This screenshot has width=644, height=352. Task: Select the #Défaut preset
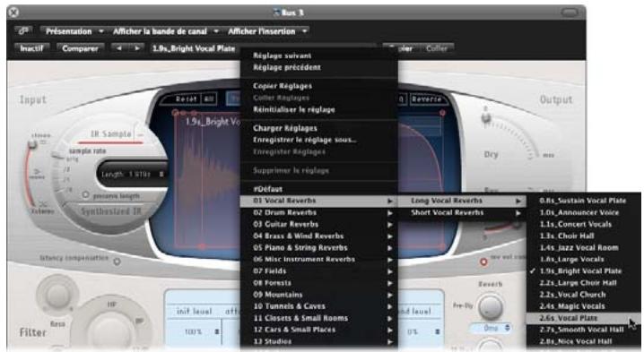(x=318, y=189)
